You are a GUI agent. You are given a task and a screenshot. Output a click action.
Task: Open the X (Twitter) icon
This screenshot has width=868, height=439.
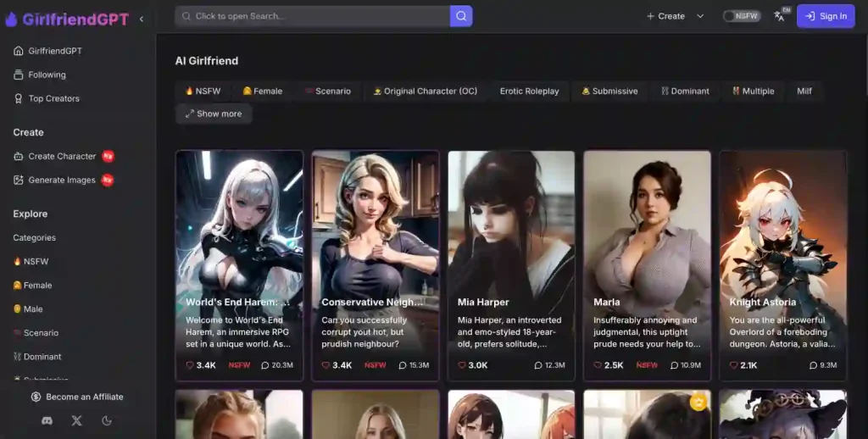(77, 420)
